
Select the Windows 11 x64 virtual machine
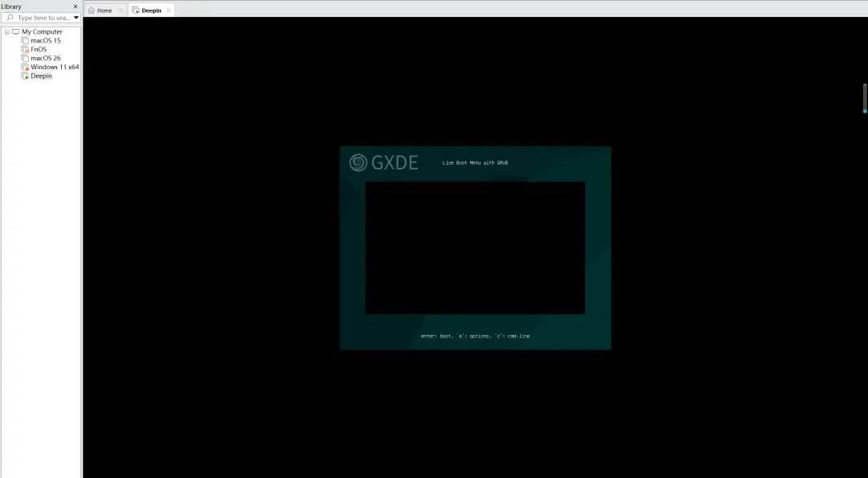(x=55, y=67)
